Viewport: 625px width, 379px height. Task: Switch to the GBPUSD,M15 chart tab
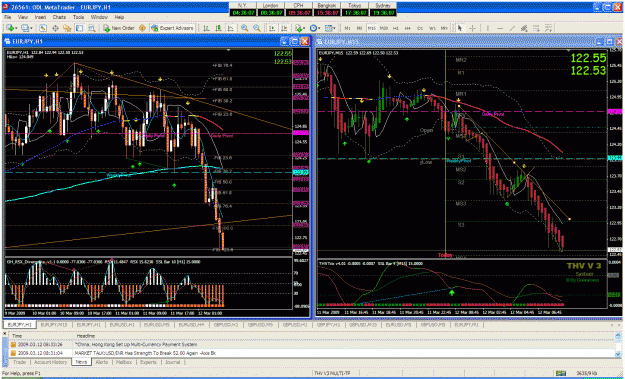click(363, 325)
